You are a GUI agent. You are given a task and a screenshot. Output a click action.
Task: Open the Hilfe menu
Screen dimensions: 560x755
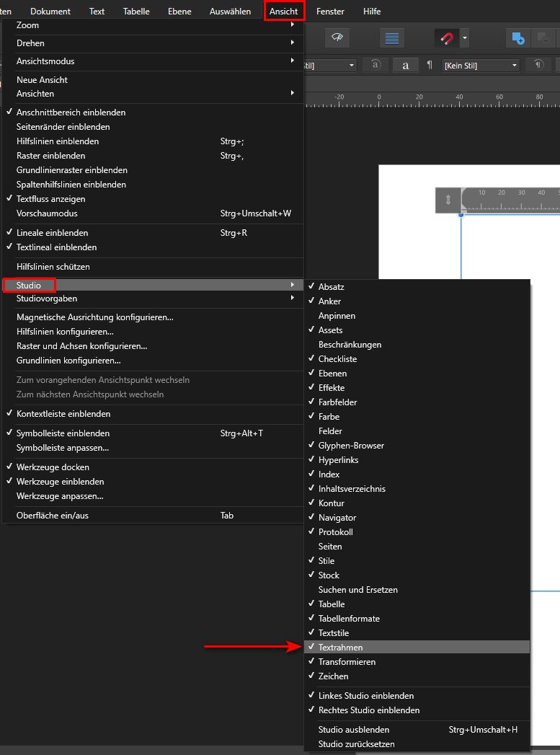click(x=372, y=11)
